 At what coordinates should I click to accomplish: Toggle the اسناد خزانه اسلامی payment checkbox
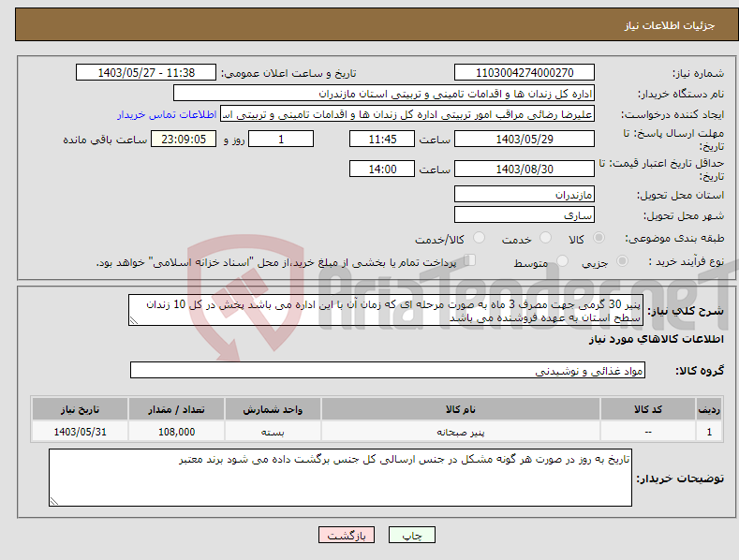tap(470, 259)
